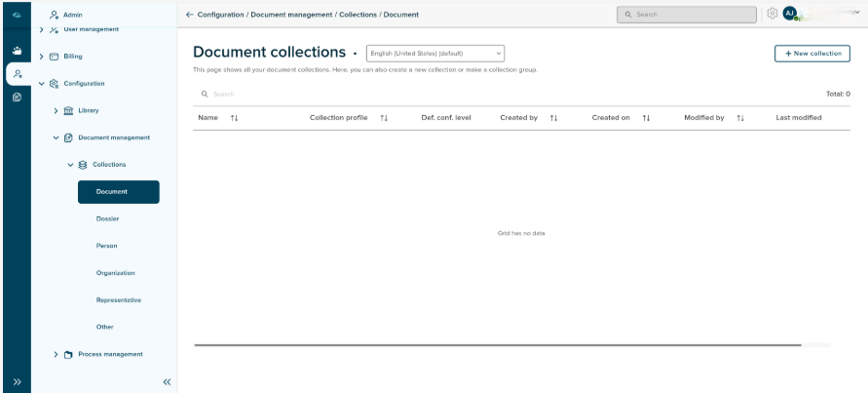868x393 pixels.
Task: Open the briefcase workspace icon in left rail
Action: (x=16, y=51)
